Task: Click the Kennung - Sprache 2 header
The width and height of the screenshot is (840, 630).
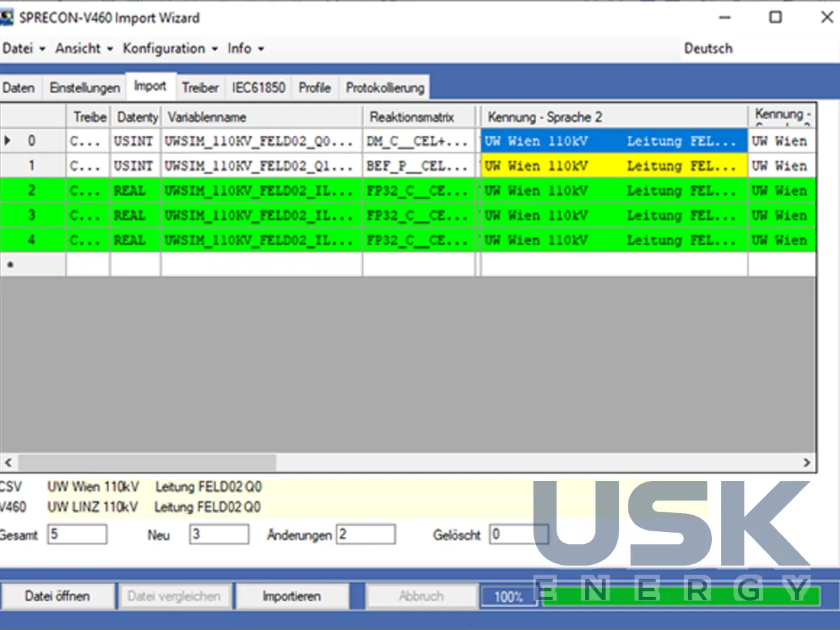Action: tap(615, 117)
